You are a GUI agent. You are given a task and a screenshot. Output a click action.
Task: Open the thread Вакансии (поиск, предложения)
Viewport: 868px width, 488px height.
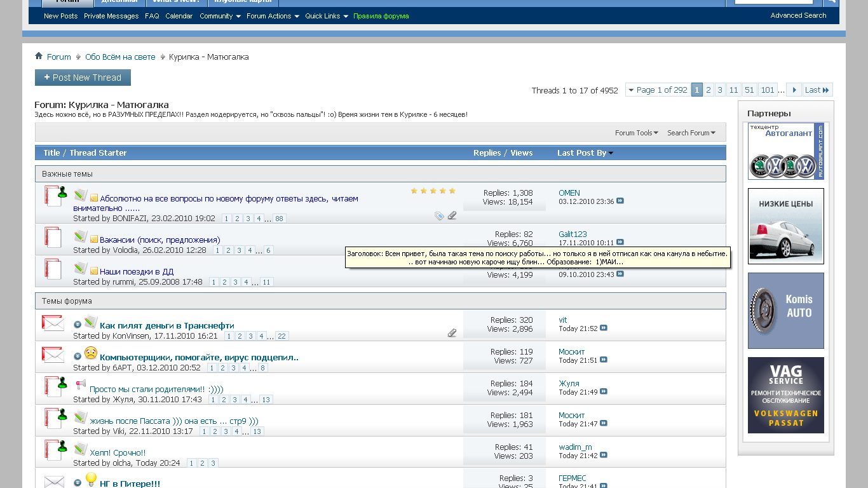coord(159,240)
